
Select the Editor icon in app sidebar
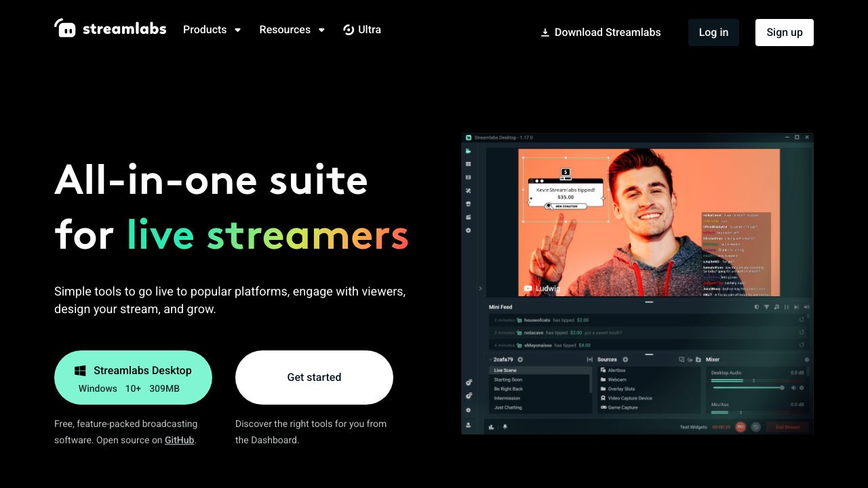tap(469, 151)
